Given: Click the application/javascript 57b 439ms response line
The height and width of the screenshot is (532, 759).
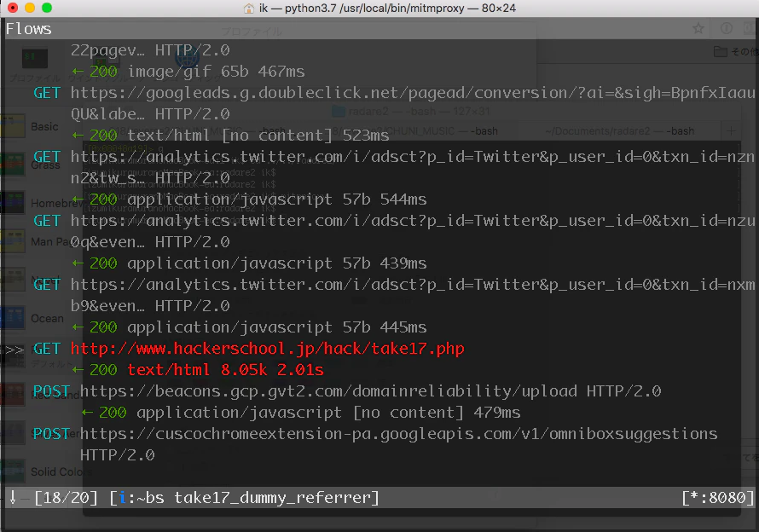Looking at the screenshot, I should tap(249, 263).
